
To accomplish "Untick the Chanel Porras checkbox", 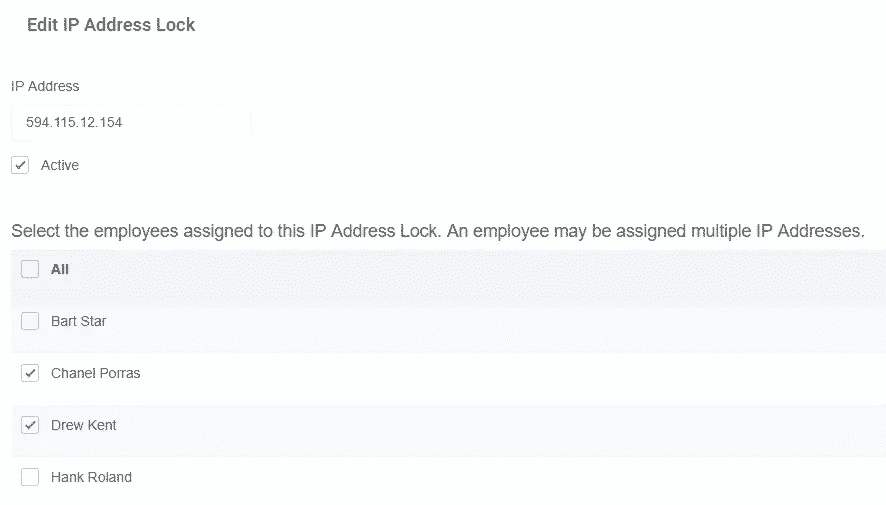I will tap(30, 373).
